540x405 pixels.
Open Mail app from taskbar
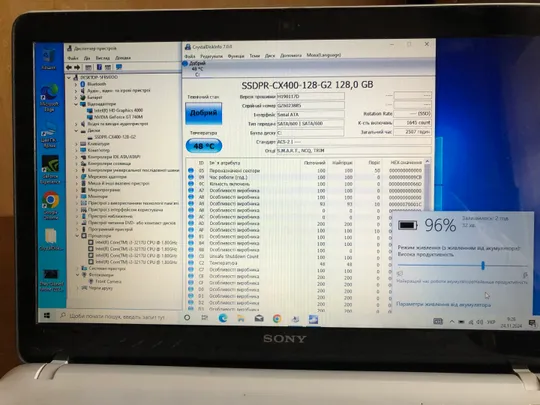[259, 319]
